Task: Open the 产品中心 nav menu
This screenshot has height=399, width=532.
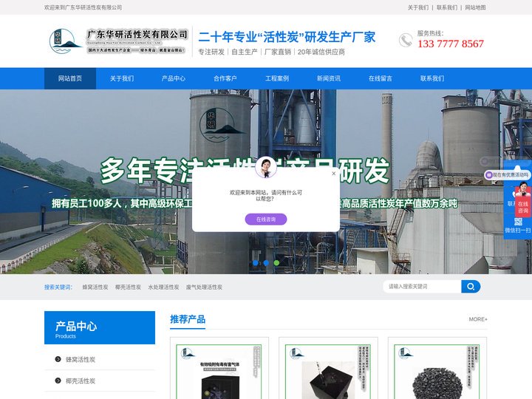Action: [x=174, y=78]
